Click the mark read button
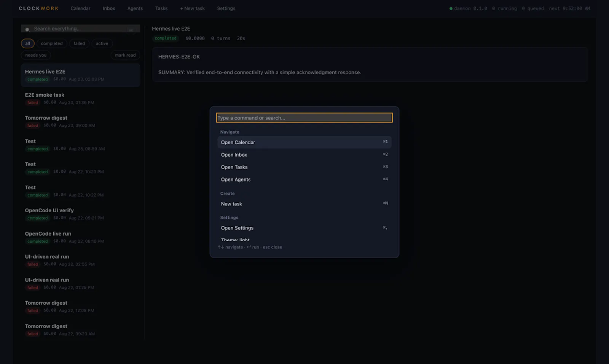 [x=125, y=55]
